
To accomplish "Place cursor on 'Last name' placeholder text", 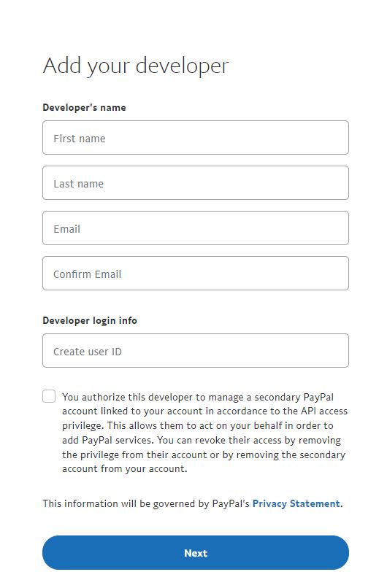I will (x=78, y=184).
